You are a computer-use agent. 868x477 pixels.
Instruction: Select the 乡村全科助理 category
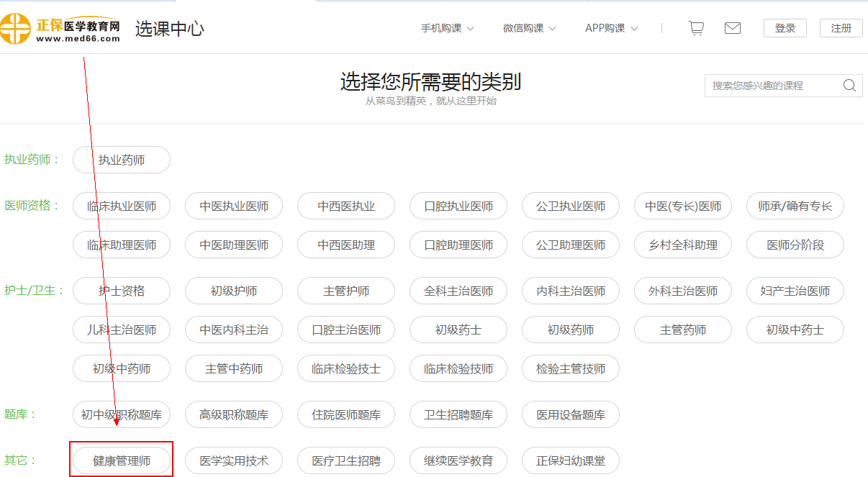[x=683, y=245]
